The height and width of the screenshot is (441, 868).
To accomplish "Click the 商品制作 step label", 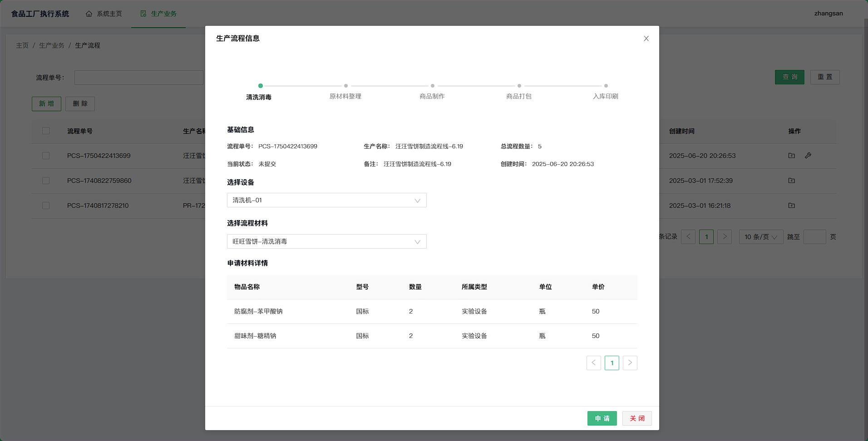I will click(x=432, y=96).
